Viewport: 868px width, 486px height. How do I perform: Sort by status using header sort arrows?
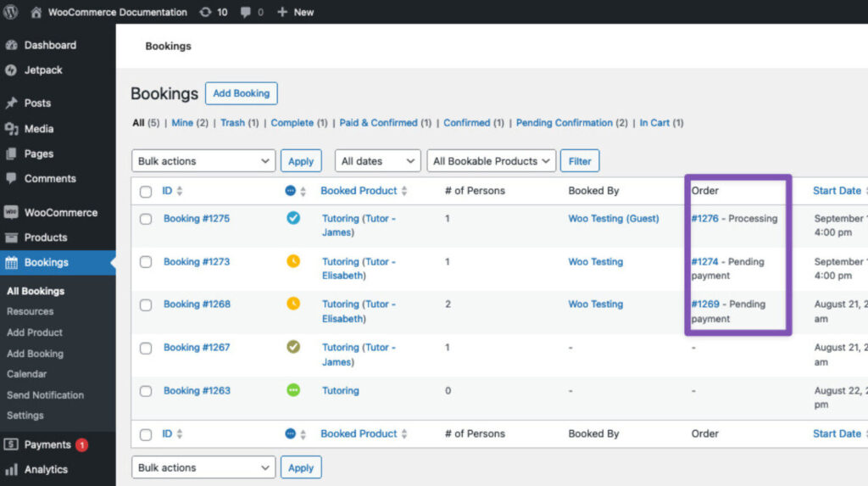pyautogui.click(x=303, y=191)
